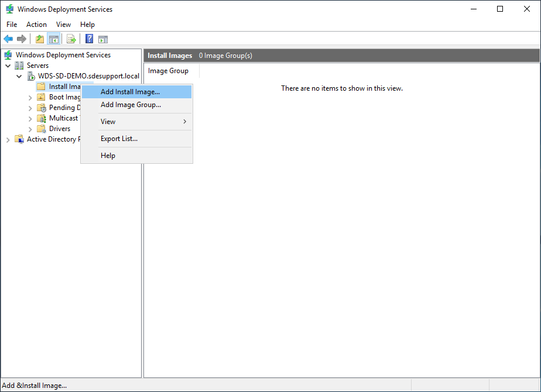This screenshot has width=541, height=392.
Task: Toggle Show/Hide Console Tree toolbar icon
Action: coord(54,39)
